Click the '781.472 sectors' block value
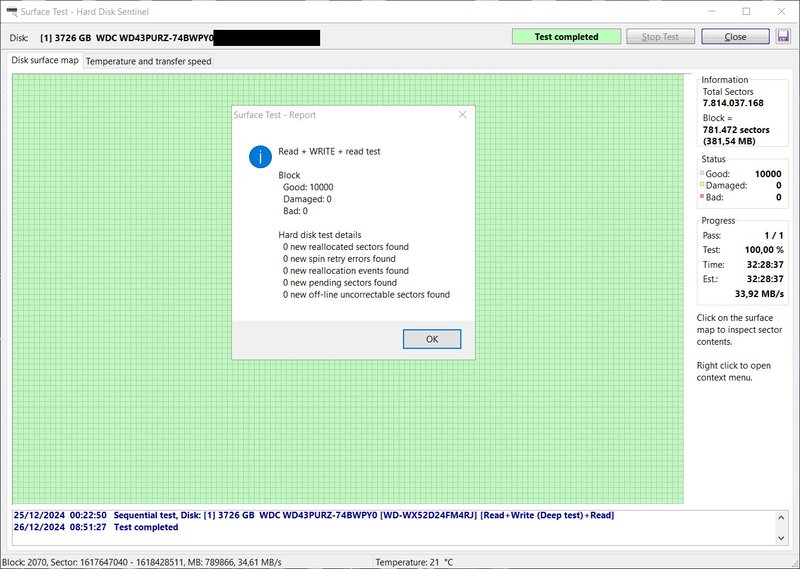The width and height of the screenshot is (800, 569). [736, 130]
